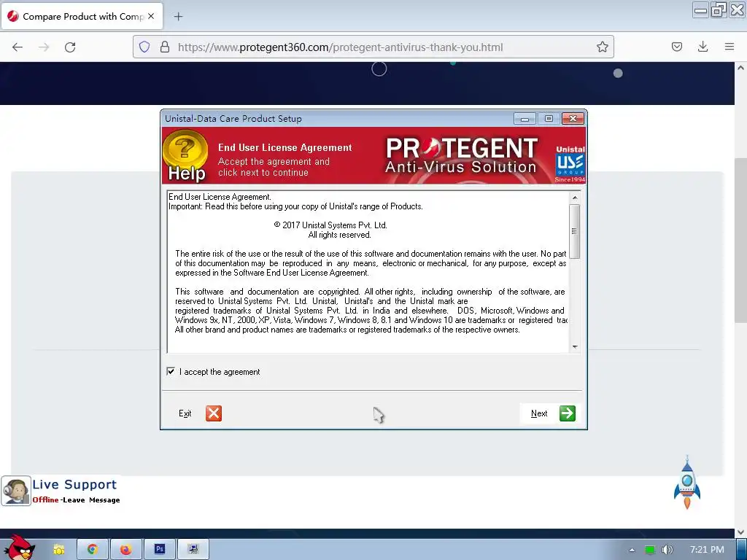The width and height of the screenshot is (747, 560).
Task: Click the All rights reserved text
Action: [339, 235]
